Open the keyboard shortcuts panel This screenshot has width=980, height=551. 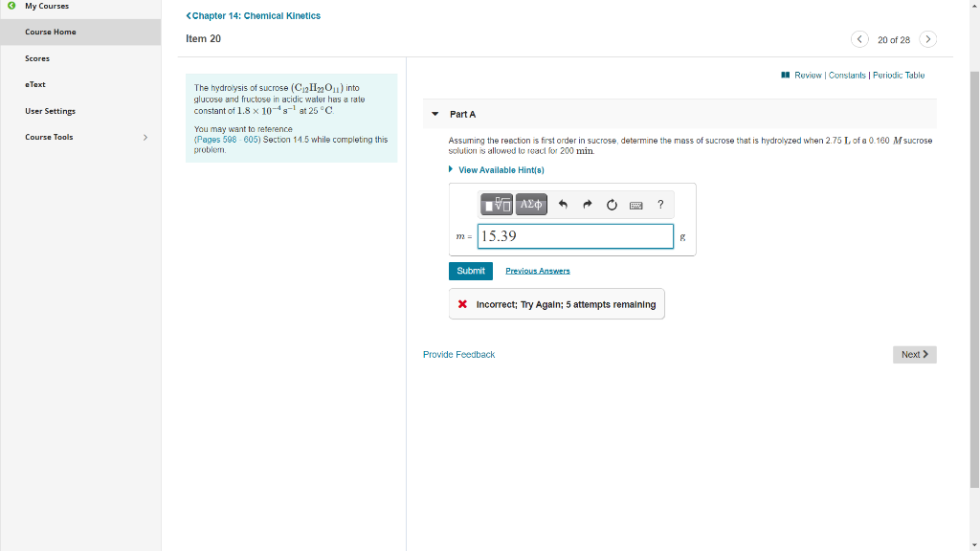pos(635,204)
